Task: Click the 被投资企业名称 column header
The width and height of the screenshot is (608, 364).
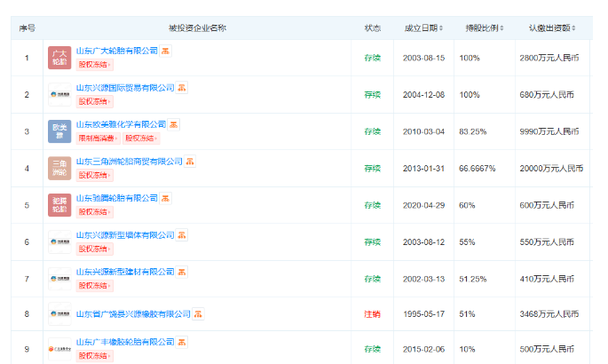Action: click(x=197, y=28)
